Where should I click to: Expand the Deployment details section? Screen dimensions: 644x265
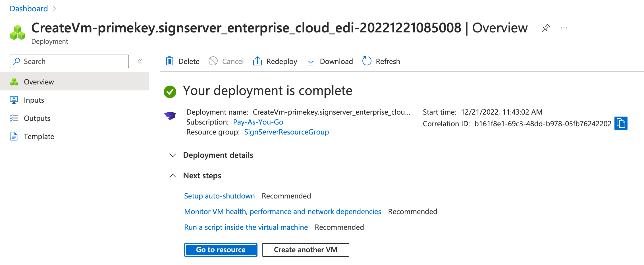(x=173, y=155)
